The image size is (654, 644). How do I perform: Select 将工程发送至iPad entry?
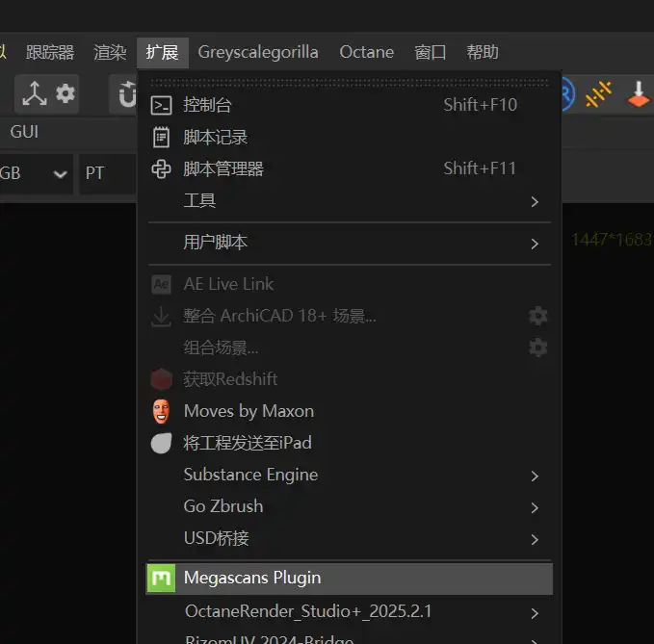coord(248,443)
